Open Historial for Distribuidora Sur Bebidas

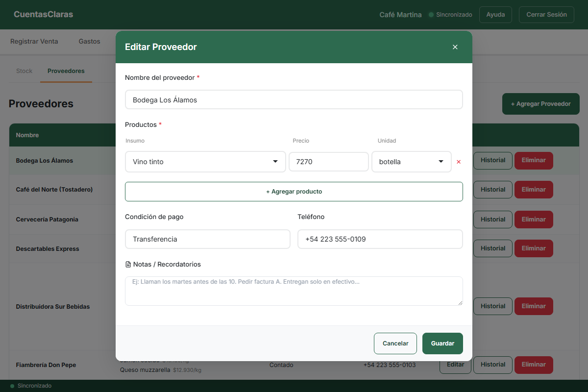[x=493, y=306]
